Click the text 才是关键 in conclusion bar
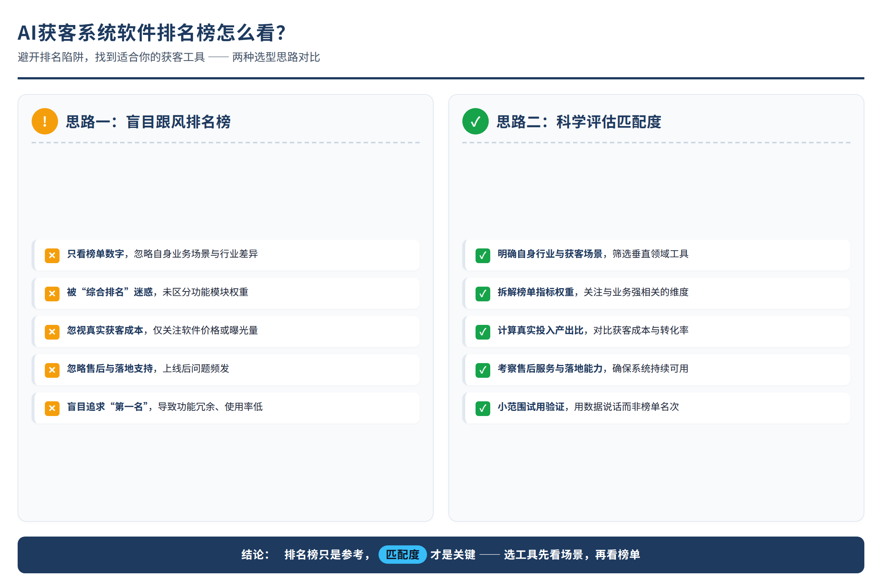882x588 pixels. [453, 555]
